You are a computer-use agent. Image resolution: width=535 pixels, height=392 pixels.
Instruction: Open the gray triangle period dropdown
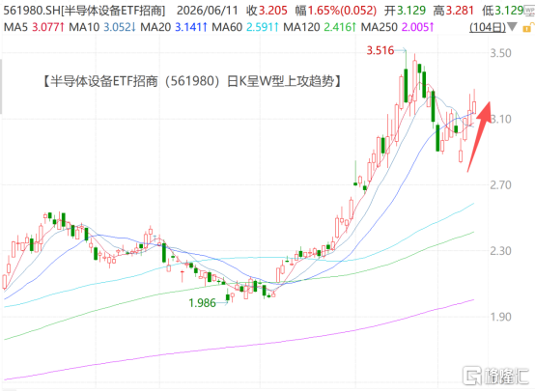512,27
